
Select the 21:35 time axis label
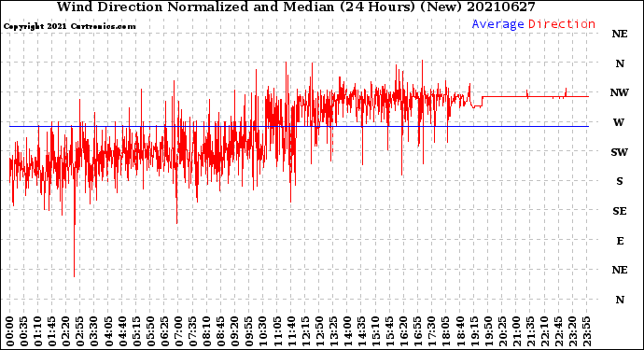pos(530,331)
